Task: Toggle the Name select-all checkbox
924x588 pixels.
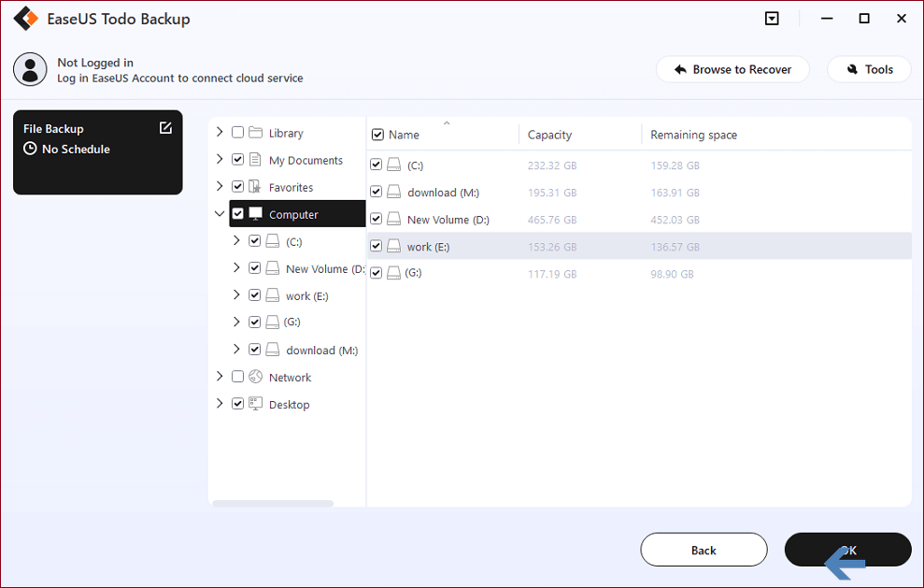Action: pos(377,135)
